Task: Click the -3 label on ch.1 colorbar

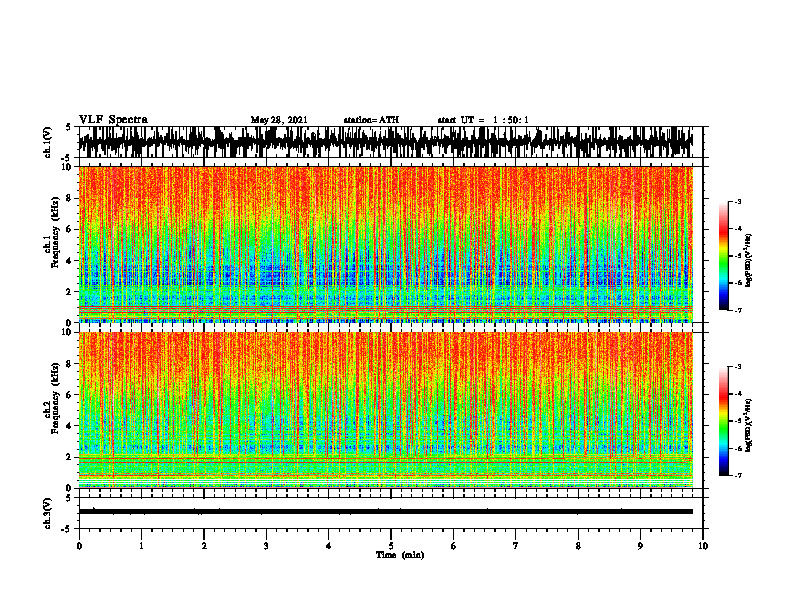Action: (x=738, y=202)
